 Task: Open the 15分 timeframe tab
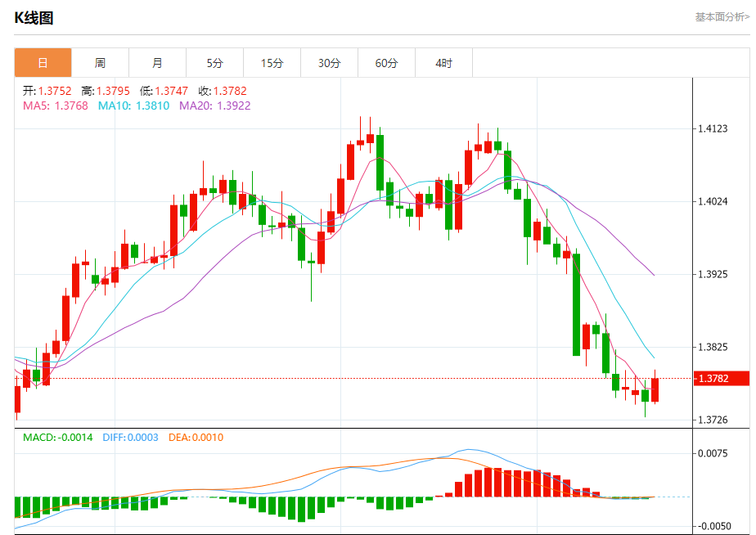click(x=272, y=63)
